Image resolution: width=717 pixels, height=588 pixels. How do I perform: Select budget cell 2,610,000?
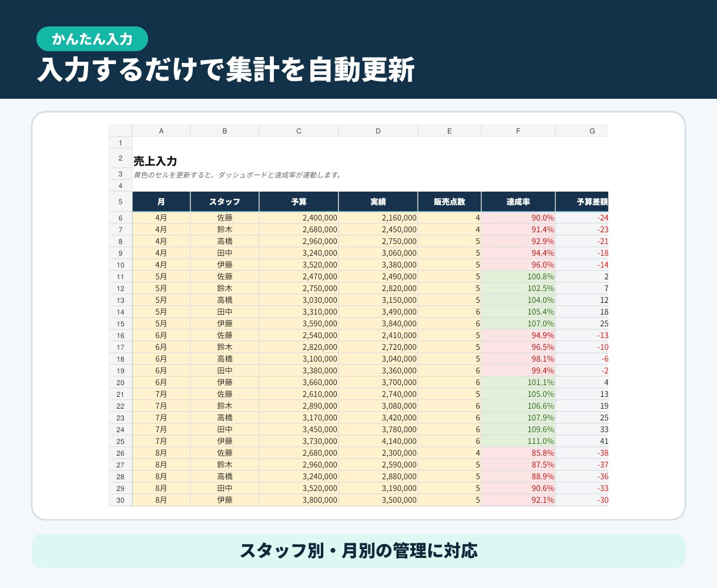(x=299, y=394)
